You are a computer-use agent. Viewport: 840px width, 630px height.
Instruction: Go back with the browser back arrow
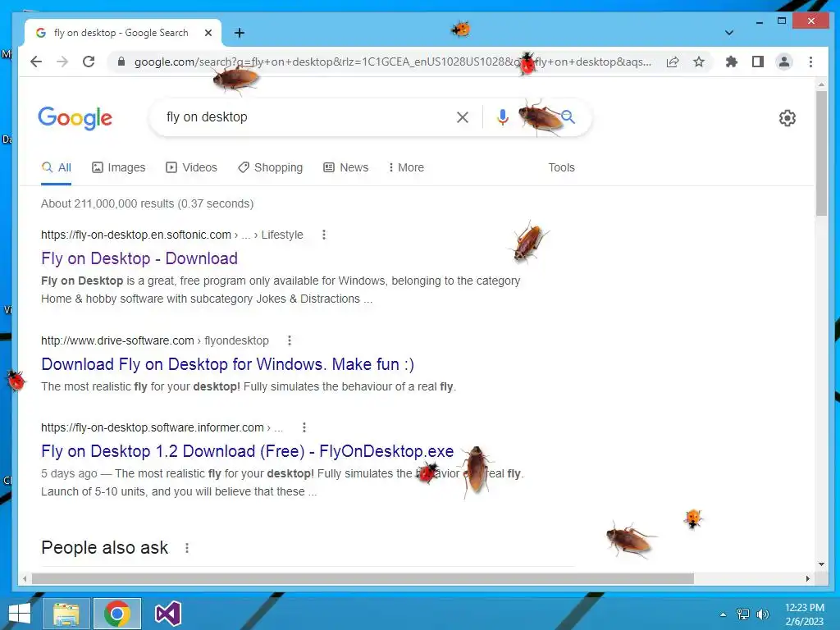coord(36,62)
